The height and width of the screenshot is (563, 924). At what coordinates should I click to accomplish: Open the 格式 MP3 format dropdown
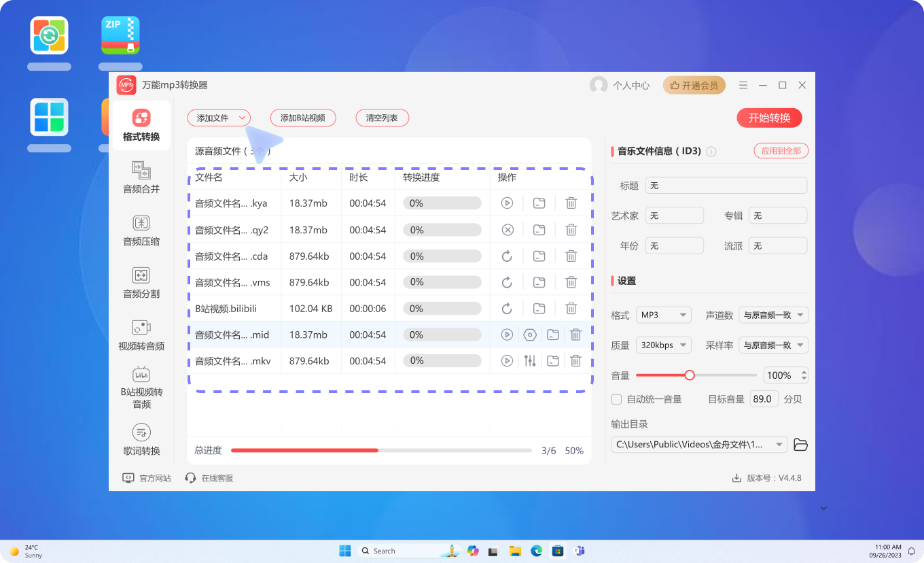[x=663, y=315]
